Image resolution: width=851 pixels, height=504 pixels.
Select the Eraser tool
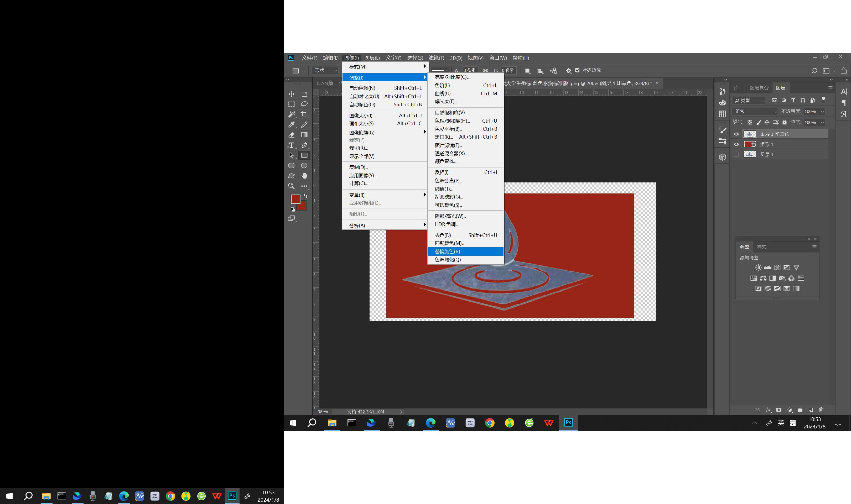point(292,135)
